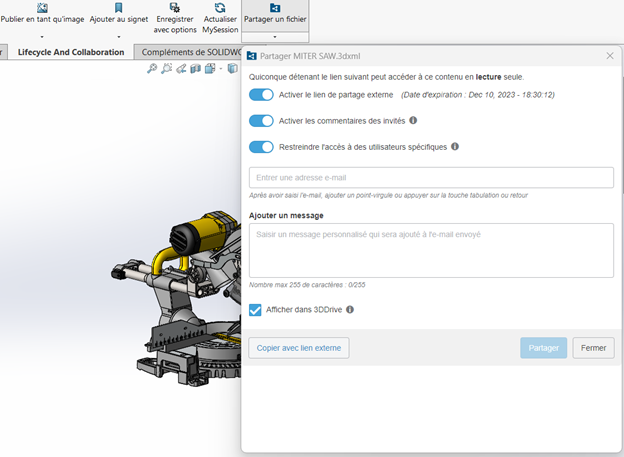624x457 pixels.
Task: Click the date d'expiration text
Action: coord(478,95)
